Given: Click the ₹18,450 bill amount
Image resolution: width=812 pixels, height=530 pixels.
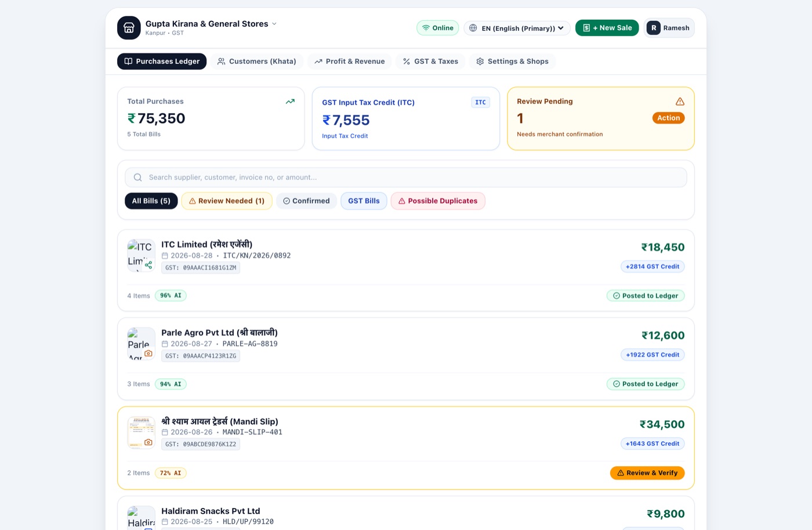Looking at the screenshot, I should click(663, 247).
